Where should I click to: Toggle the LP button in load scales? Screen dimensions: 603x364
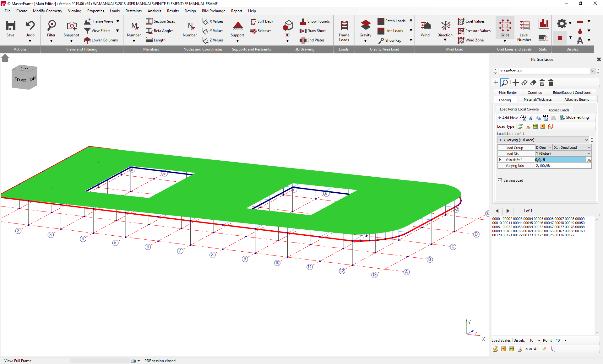544,349
